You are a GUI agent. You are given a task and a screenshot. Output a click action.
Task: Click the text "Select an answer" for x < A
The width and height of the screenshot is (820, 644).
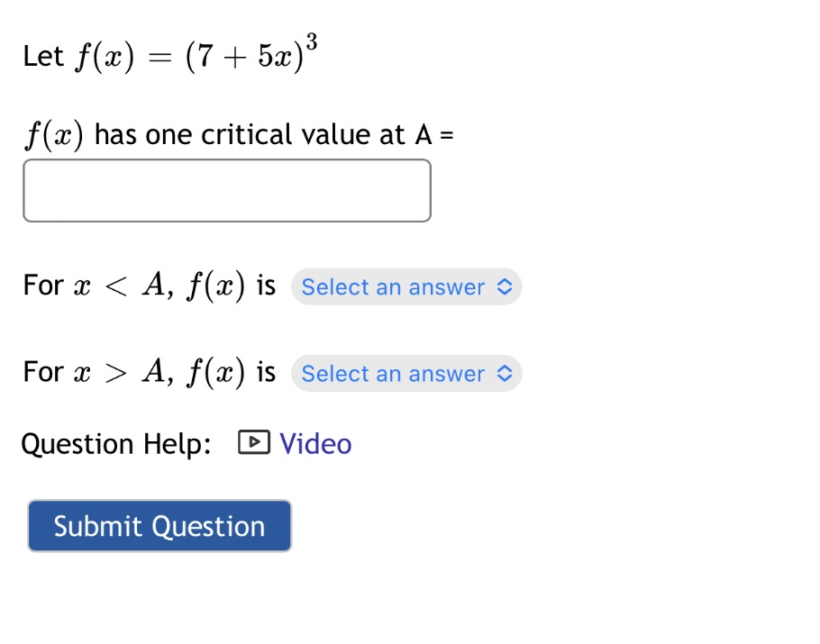[x=393, y=286]
